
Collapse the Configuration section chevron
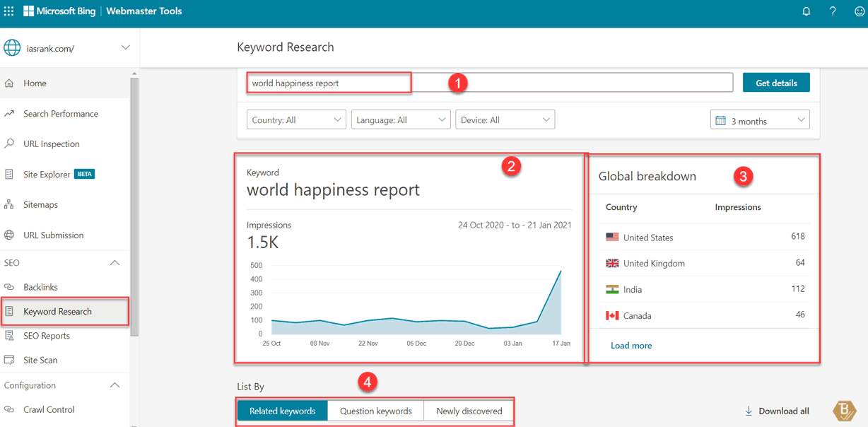click(115, 385)
